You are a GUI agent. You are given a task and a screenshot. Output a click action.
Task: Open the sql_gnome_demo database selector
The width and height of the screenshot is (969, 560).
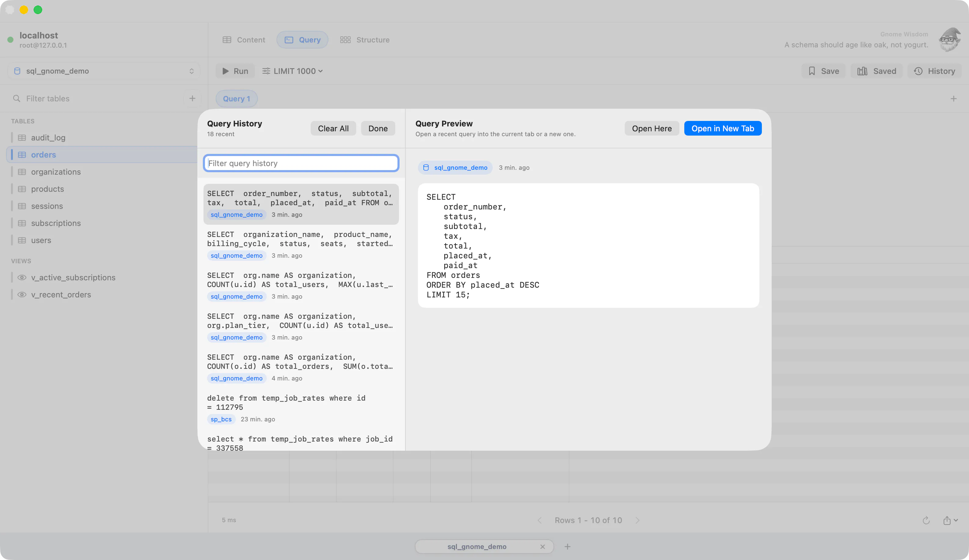104,71
